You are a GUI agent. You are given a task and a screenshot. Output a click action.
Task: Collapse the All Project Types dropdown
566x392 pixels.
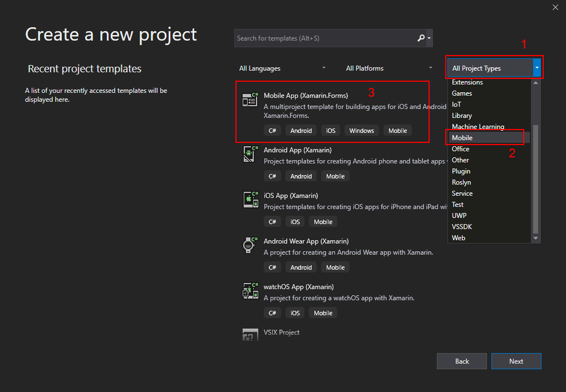537,68
